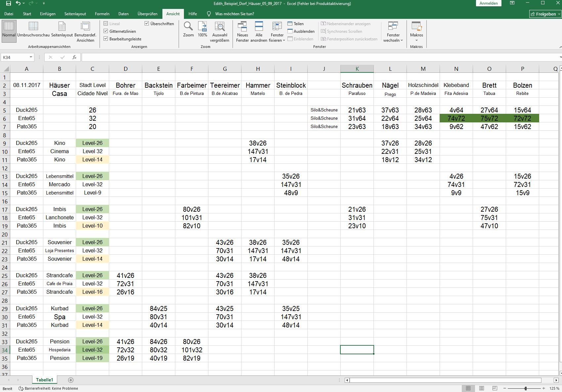The image size is (562, 392).
Task: Switch to the Seitenlayout ribbon tab
Action: tap(75, 14)
